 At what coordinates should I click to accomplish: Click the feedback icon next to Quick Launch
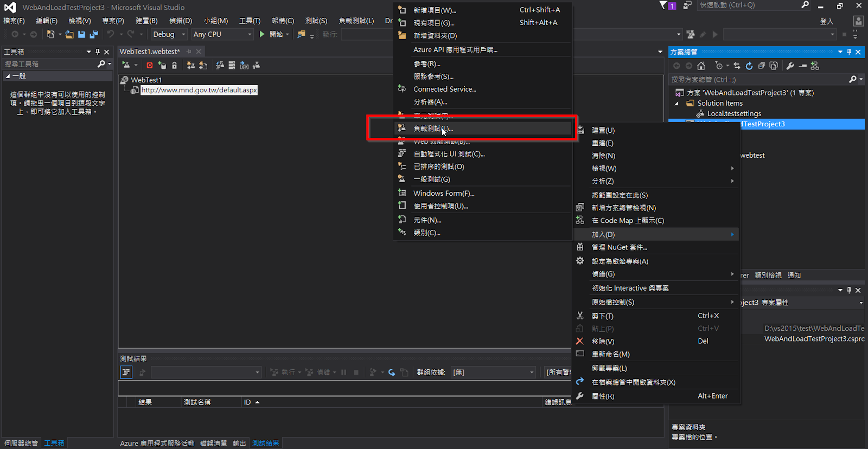click(x=687, y=5)
